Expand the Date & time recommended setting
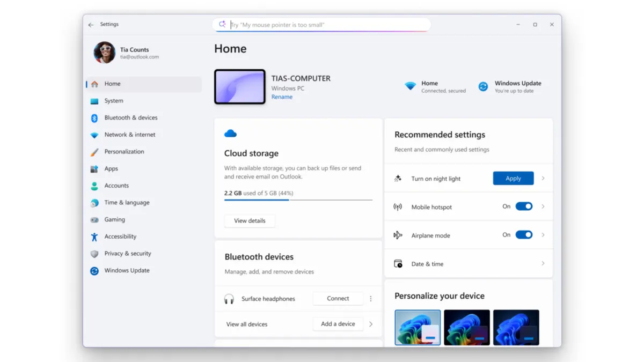The height and width of the screenshot is (362, 644). point(543,263)
